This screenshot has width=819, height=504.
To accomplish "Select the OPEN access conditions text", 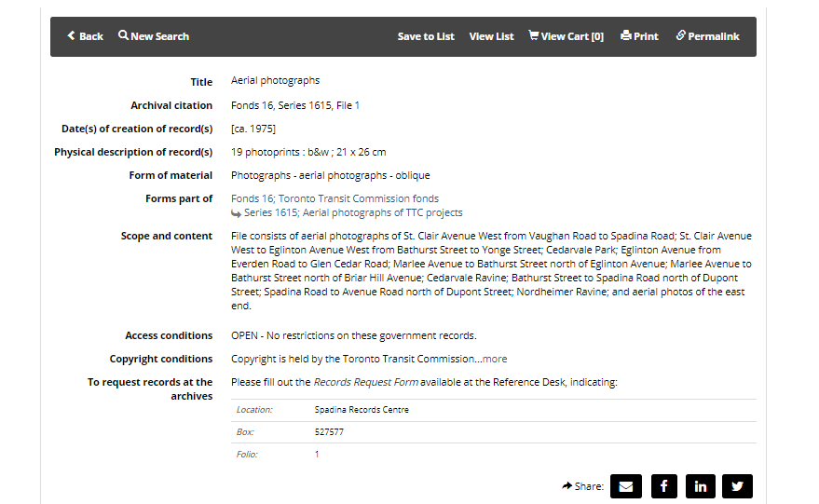I will (354, 335).
